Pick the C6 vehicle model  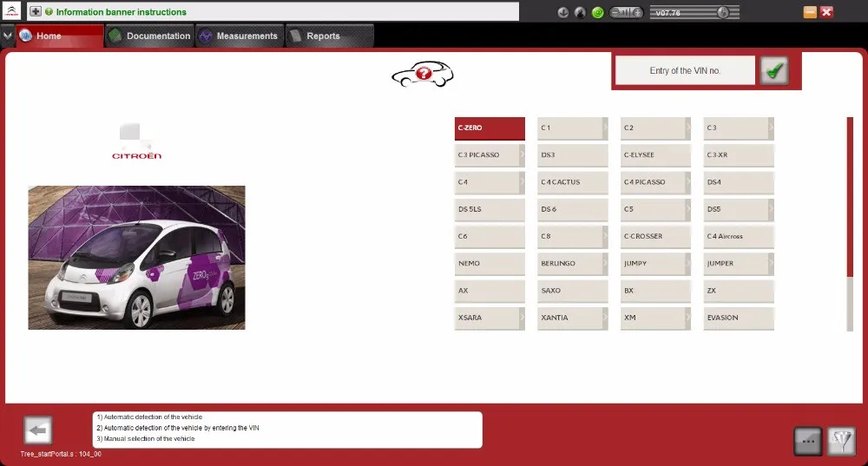(x=490, y=236)
